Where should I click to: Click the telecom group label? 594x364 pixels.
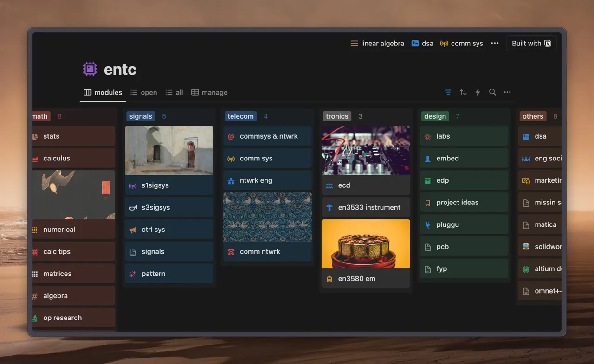[x=240, y=116]
